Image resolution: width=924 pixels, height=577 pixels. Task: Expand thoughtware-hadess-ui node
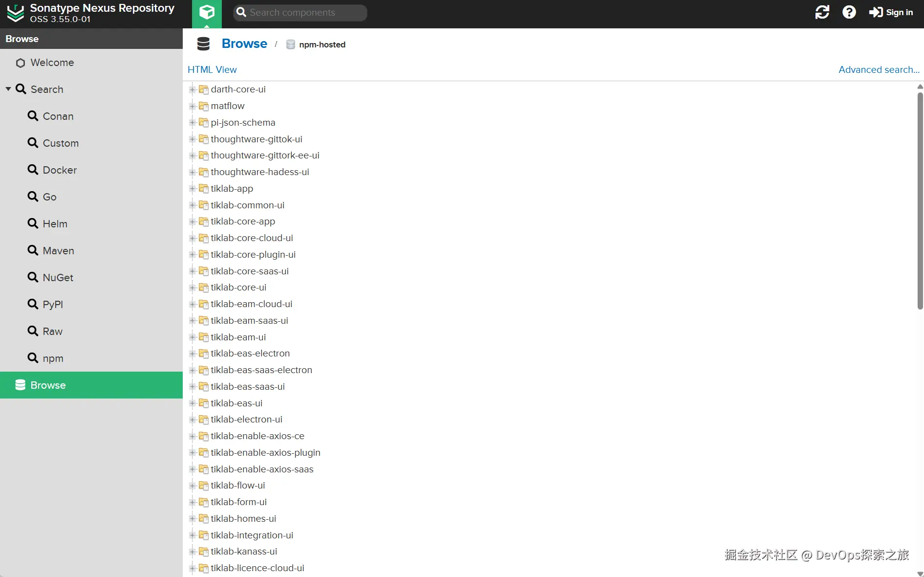tap(193, 172)
